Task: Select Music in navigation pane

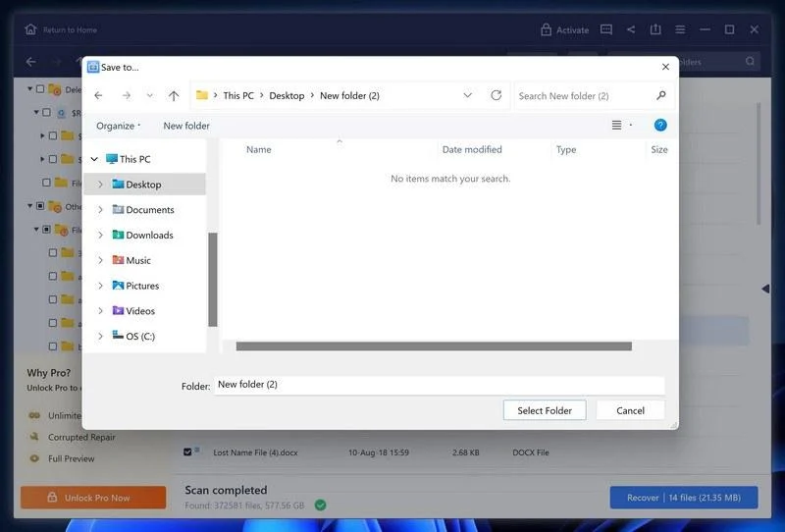Action: 131,260
